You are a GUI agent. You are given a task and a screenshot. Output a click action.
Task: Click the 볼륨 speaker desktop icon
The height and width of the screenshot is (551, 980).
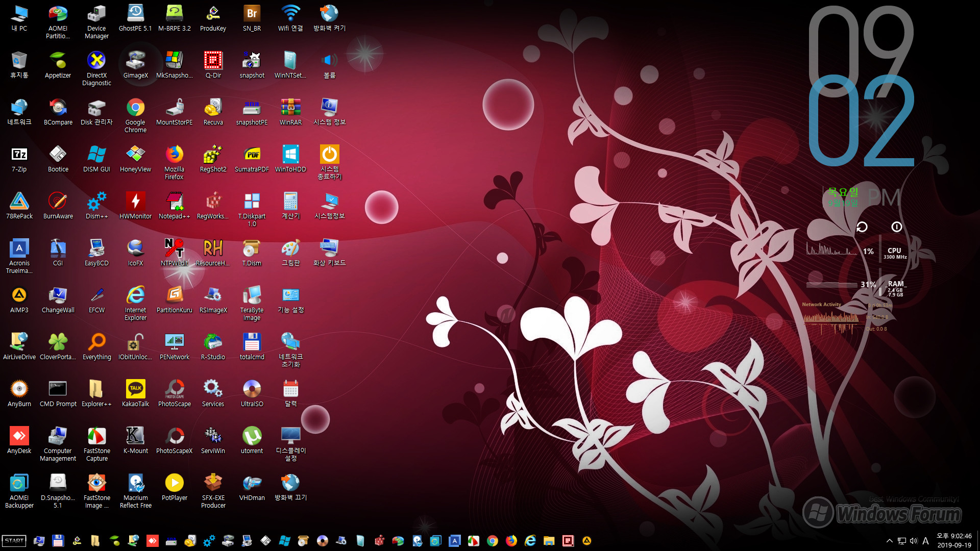[329, 65]
